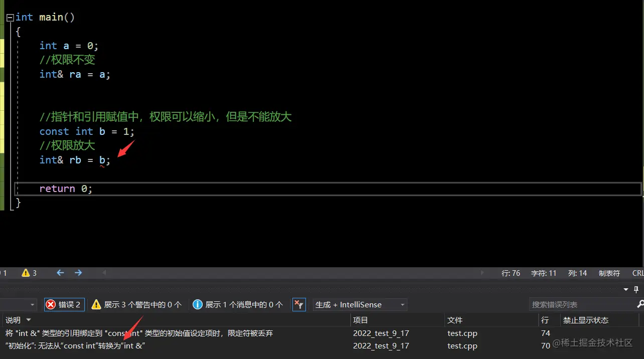Click the search error list field
This screenshot has height=359, width=644.
pyautogui.click(x=582, y=304)
